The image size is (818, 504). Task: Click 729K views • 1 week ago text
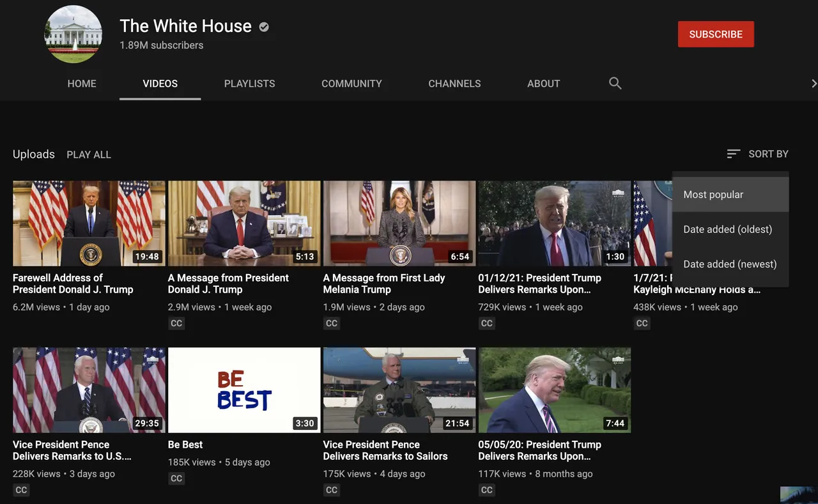530,307
